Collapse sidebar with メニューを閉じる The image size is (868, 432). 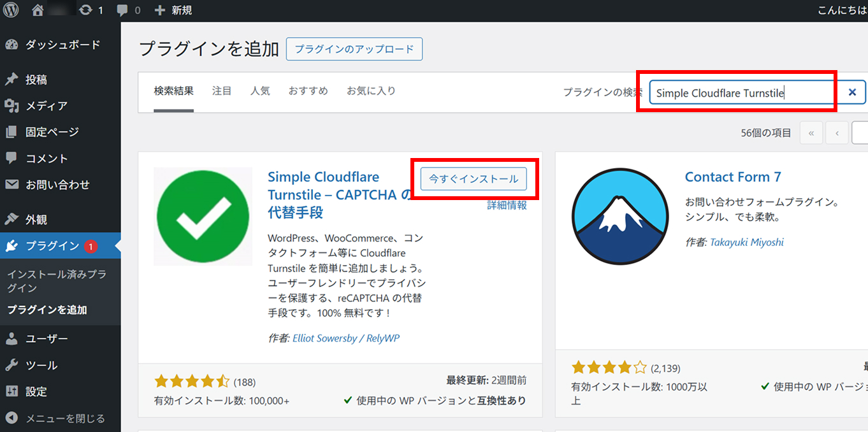coord(61,419)
